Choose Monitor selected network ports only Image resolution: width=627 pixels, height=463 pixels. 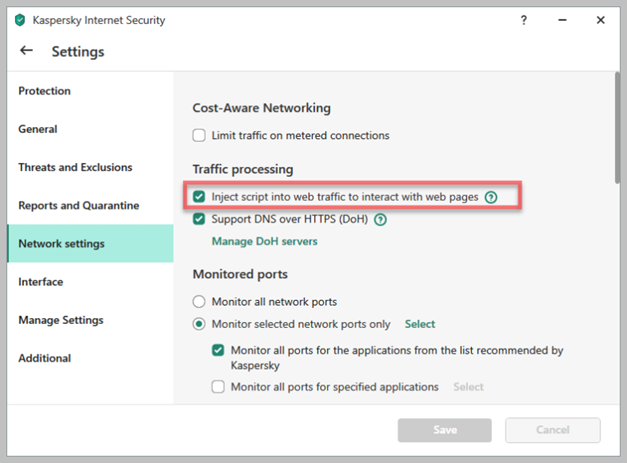pyautogui.click(x=199, y=324)
